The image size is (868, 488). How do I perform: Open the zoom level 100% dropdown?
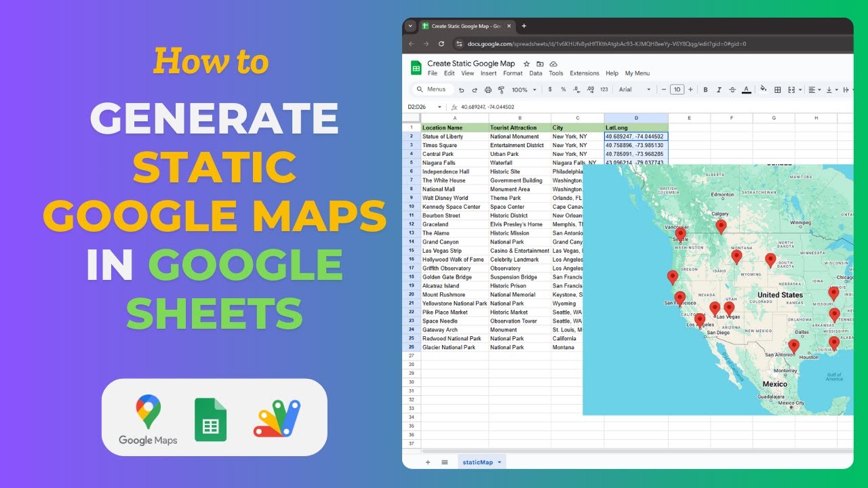524,89
